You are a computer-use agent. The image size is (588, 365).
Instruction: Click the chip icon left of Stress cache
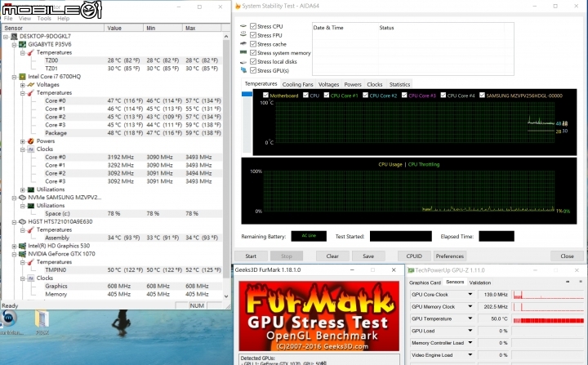coord(243,44)
